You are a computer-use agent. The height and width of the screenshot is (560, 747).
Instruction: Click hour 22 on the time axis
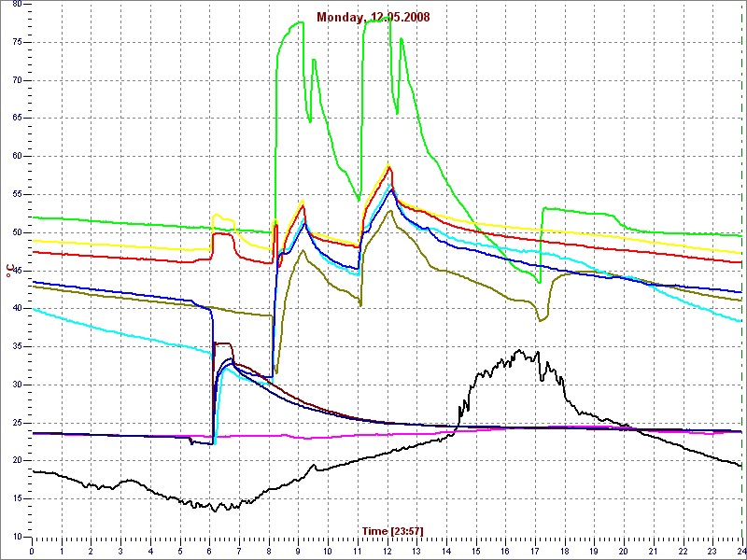(x=684, y=551)
